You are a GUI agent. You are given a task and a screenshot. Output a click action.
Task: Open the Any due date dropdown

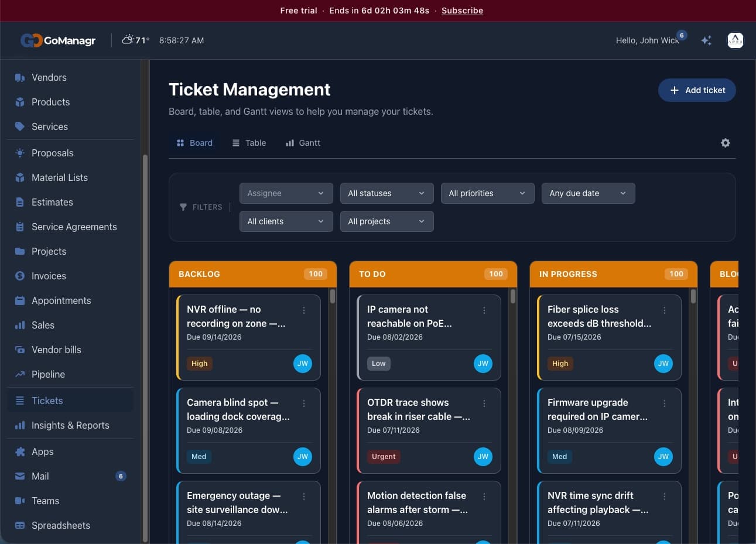(x=589, y=193)
